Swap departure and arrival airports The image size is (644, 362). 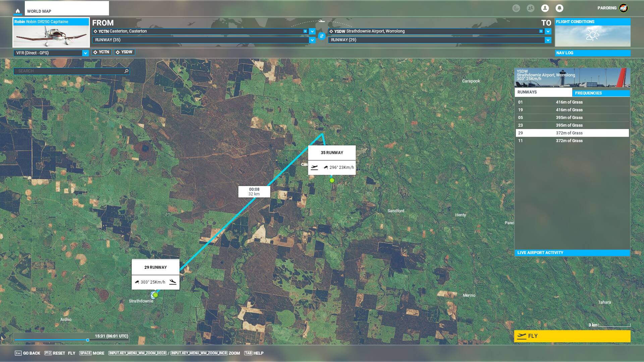[322, 36]
